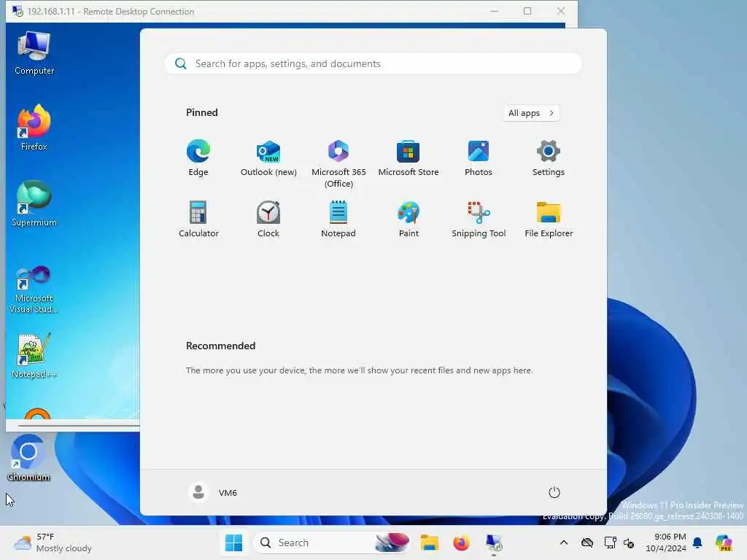Select Notepad++ shortcut on remote desktop
The image size is (747, 560).
(34, 356)
